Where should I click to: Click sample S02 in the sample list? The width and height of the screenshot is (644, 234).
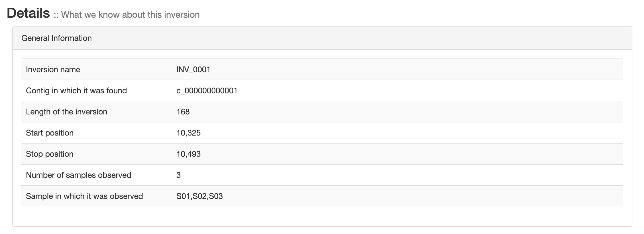coord(200,196)
